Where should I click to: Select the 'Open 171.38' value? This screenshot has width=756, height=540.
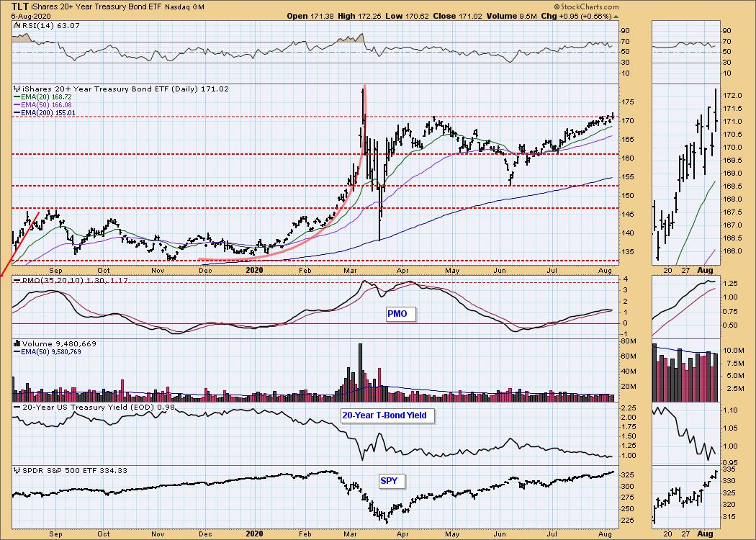[x=309, y=16]
